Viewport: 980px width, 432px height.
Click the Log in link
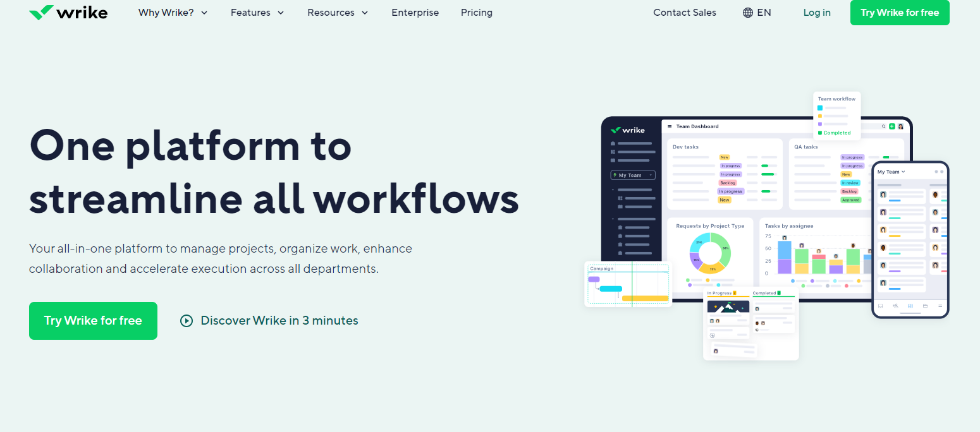point(817,13)
